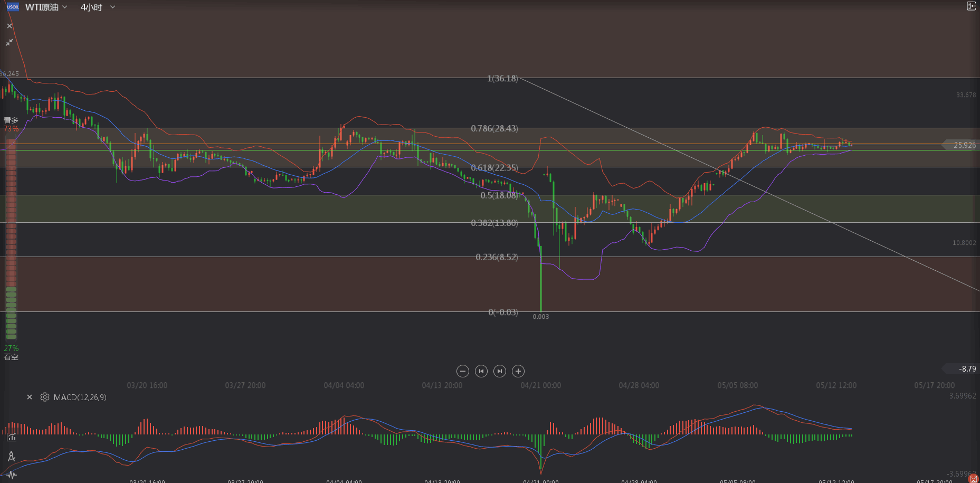Viewport: 980px width, 483px height.
Task: Step forward to the next bar
Action: (500, 371)
